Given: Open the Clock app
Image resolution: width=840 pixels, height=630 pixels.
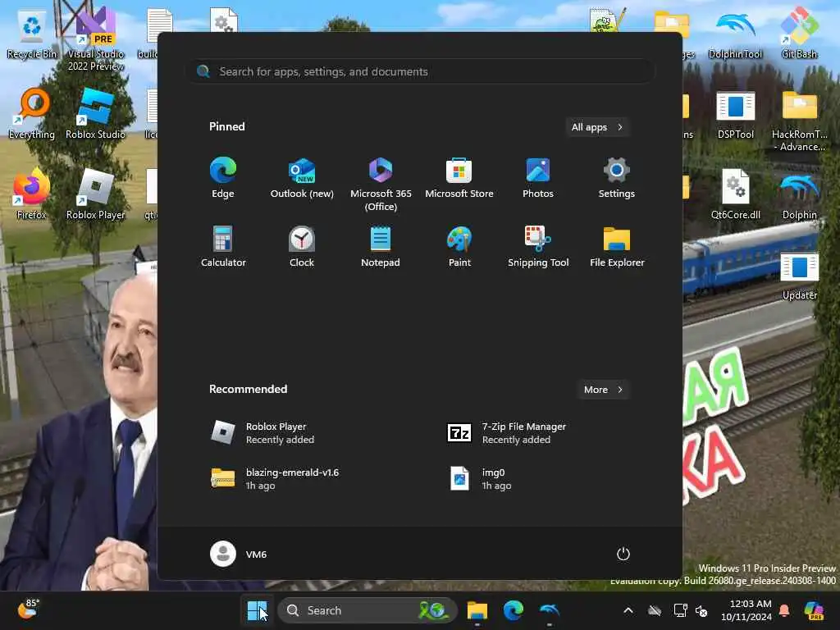Looking at the screenshot, I should pos(302,246).
